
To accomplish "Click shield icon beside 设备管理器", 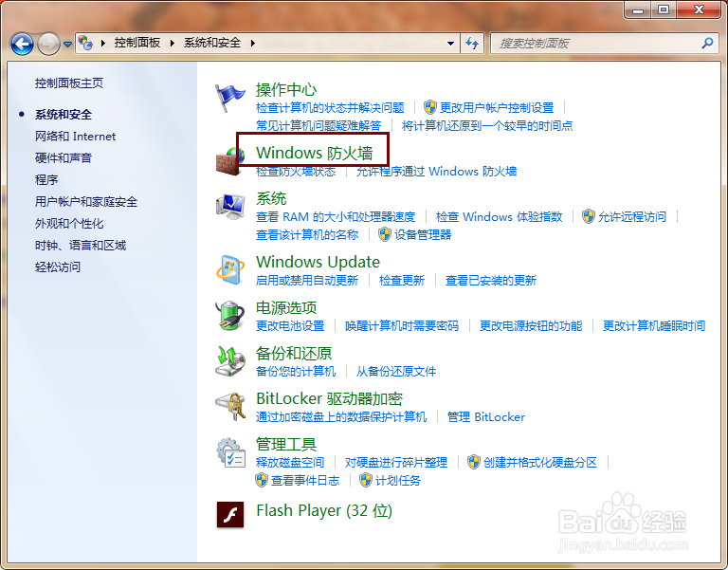I will [385, 234].
